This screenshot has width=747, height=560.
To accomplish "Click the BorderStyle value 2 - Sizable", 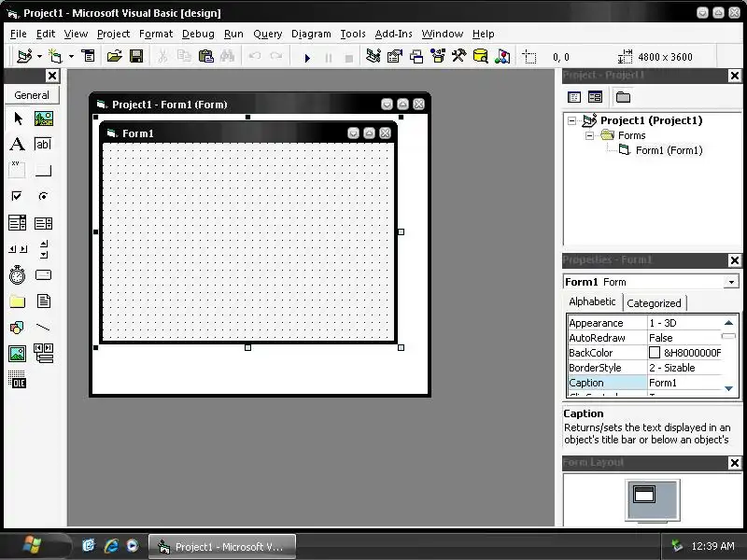I will click(x=684, y=368).
